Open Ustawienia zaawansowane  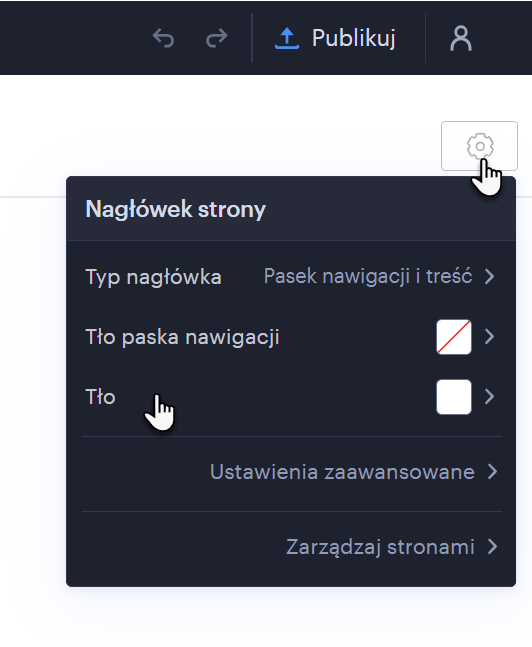342,472
